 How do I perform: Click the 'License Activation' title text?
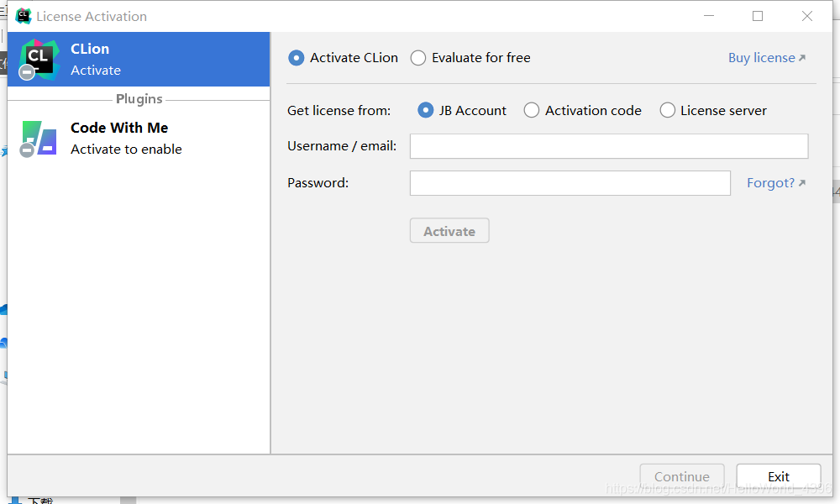pyautogui.click(x=92, y=17)
